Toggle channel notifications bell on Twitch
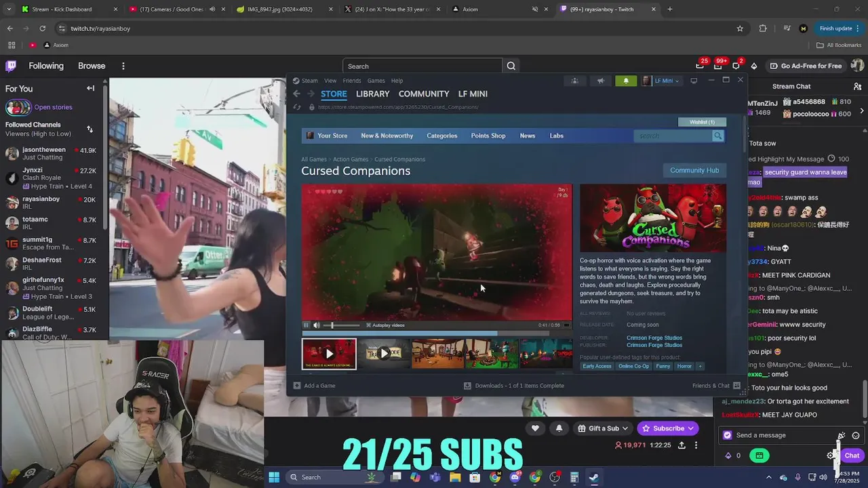Viewport: 868px width, 488px height. click(x=559, y=428)
